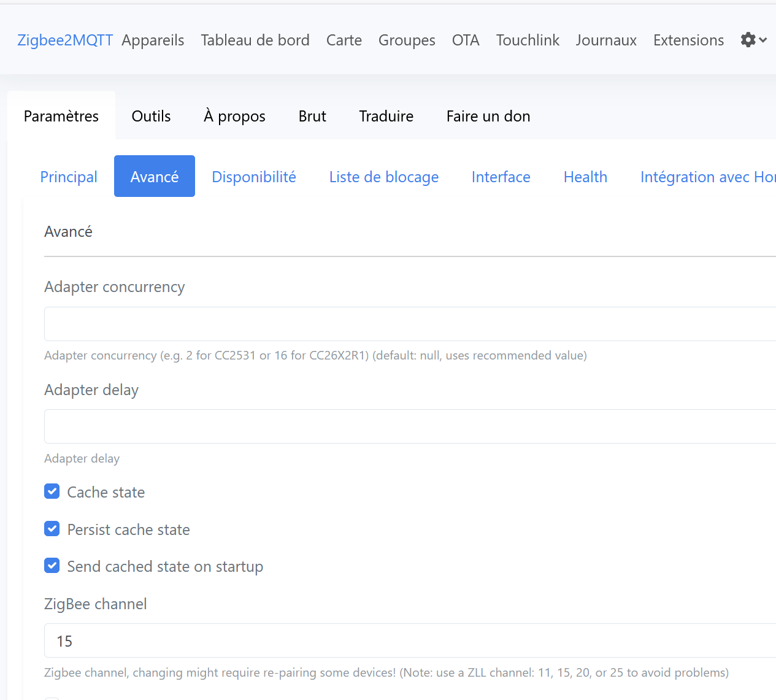Disable the Cache state checkbox
Image resolution: width=776 pixels, height=700 pixels.
(x=52, y=491)
